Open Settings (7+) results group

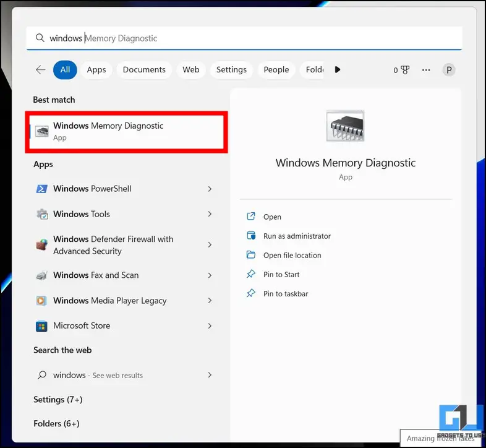click(58, 400)
